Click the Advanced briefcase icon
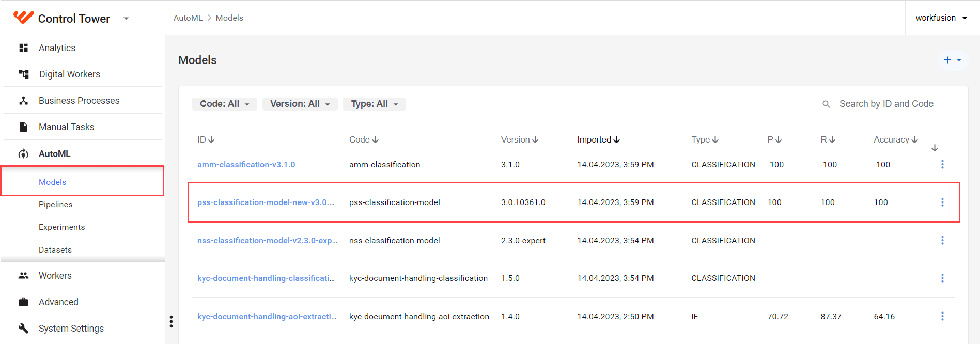 [x=23, y=302]
